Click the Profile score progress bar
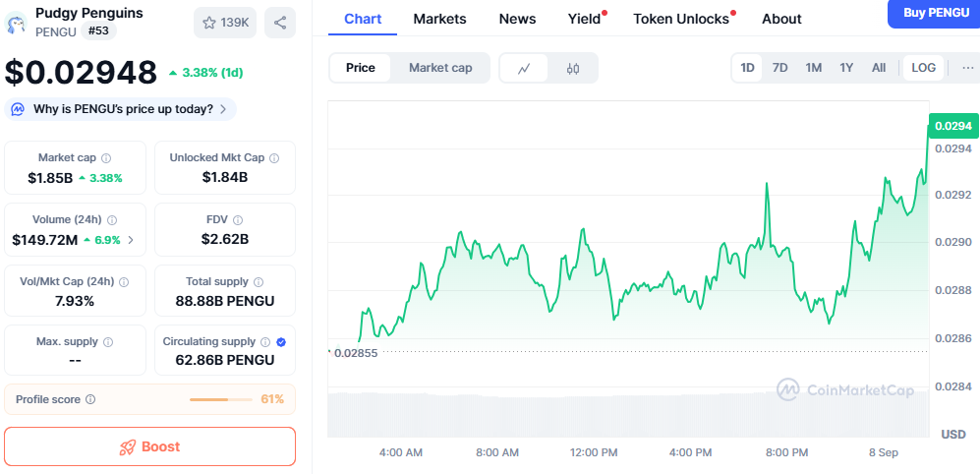 coord(221,399)
